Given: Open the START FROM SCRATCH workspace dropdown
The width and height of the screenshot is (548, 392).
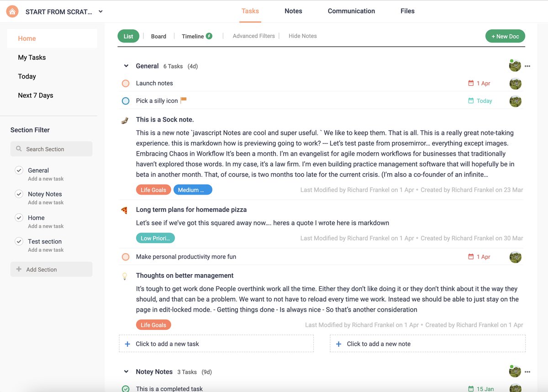Looking at the screenshot, I should coord(100,11).
